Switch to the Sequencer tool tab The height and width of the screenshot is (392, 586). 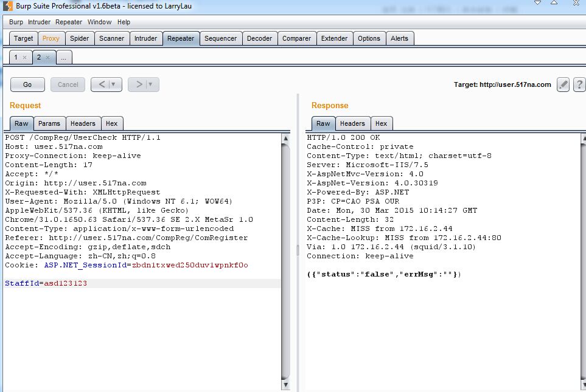click(x=220, y=38)
